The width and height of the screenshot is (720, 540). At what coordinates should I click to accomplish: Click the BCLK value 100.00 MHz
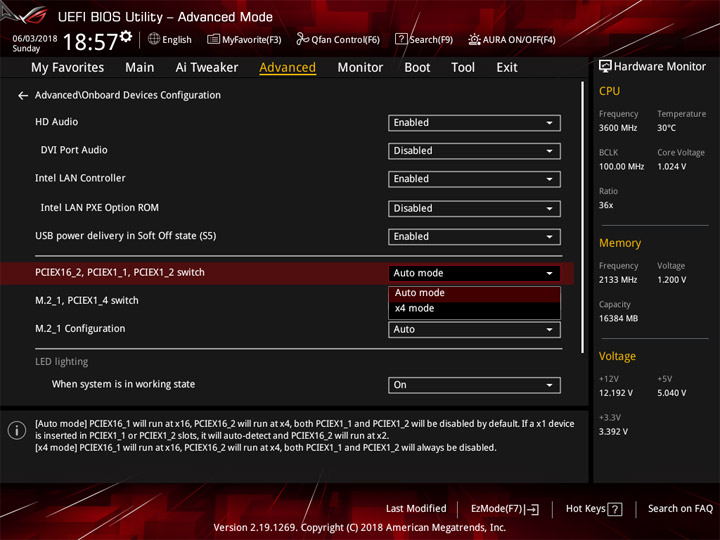pos(621,167)
